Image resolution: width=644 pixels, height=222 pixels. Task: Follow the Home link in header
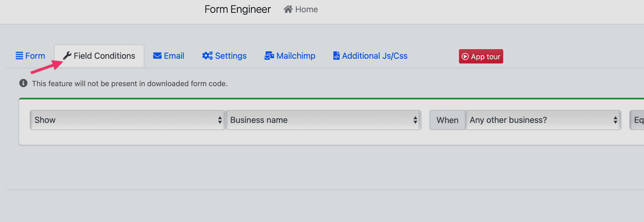(x=301, y=9)
